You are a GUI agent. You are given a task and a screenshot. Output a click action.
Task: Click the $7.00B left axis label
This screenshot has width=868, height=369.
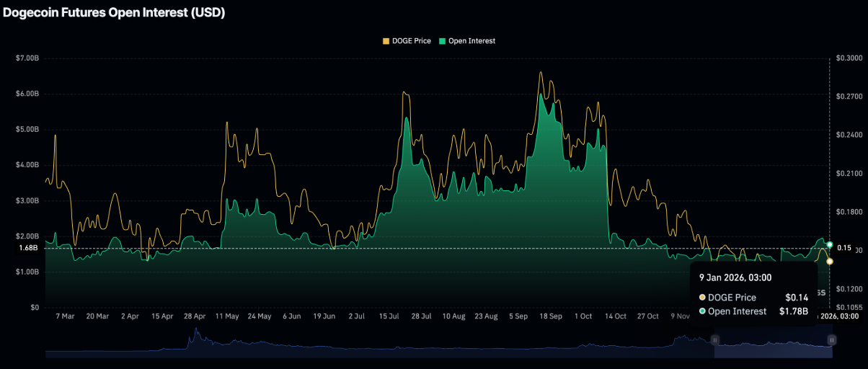(x=27, y=58)
